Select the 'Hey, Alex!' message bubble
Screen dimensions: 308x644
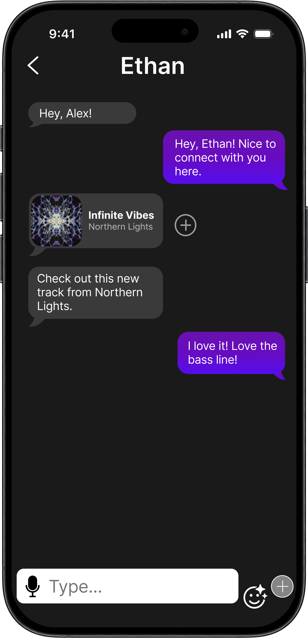coord(82,113)
